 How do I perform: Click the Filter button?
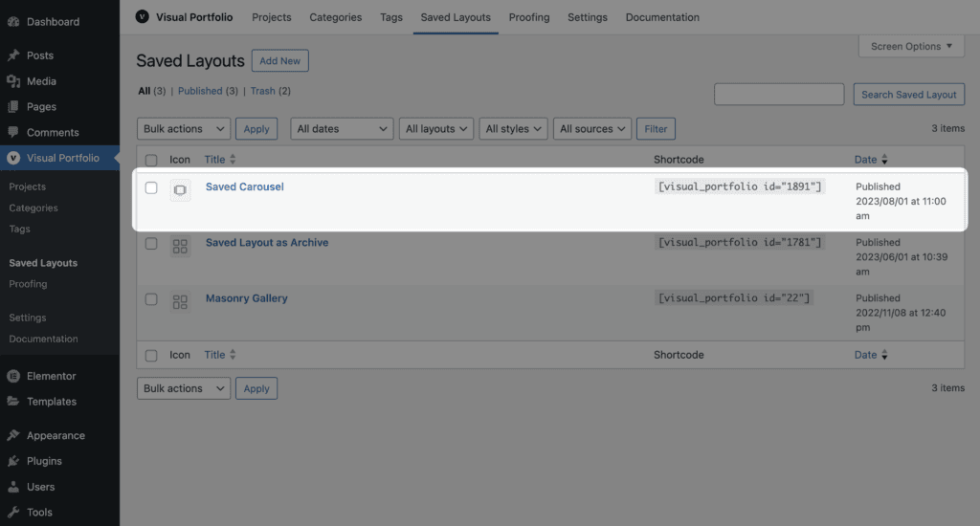(x=656, y=129)
